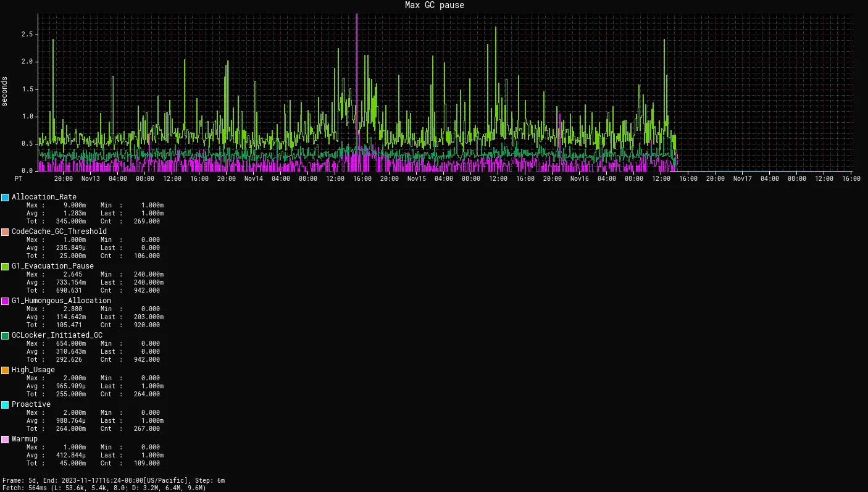Click CodeCache_GC_Threshold Cnt value 106.000
Image resolution: width=868 pixels, height=492 pixels.
click(147, 256)
